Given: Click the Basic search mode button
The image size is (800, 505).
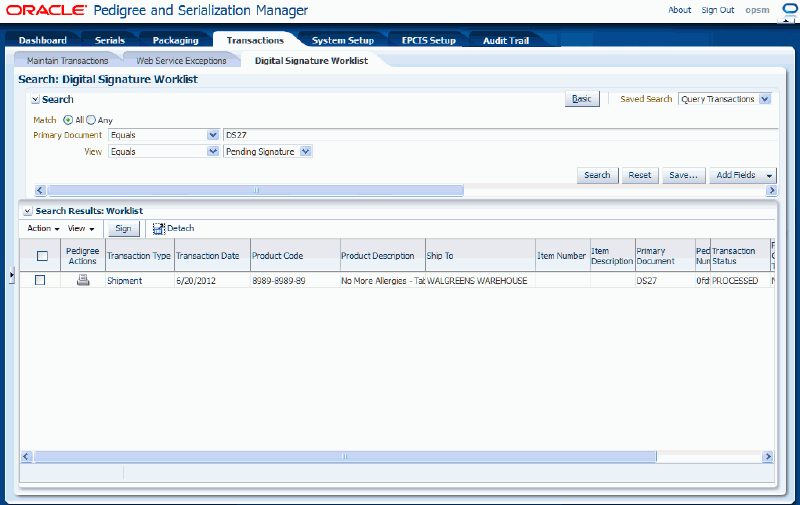Looking at the screenshot, I should coord(582,99).
